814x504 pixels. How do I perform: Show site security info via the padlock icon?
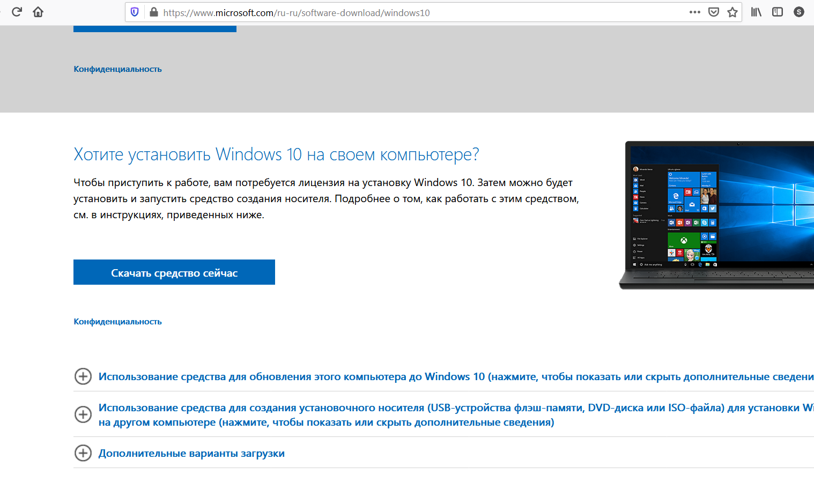click(x=154, y=12)
